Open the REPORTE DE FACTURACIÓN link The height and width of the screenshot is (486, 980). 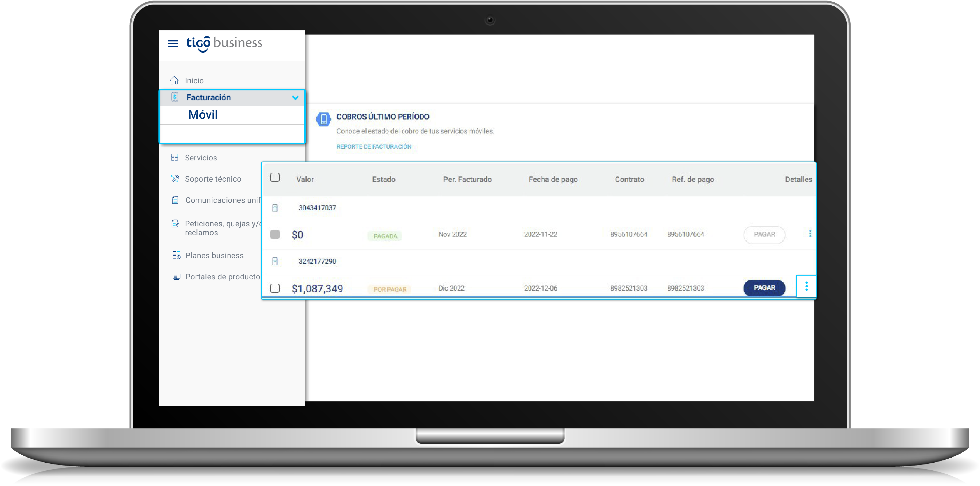(374, 147)
